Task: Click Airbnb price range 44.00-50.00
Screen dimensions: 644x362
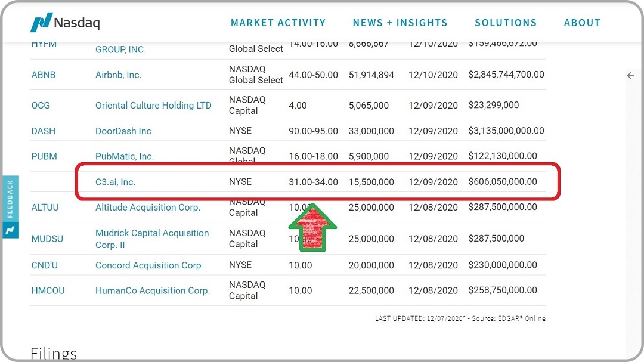Action: (314, 75)
